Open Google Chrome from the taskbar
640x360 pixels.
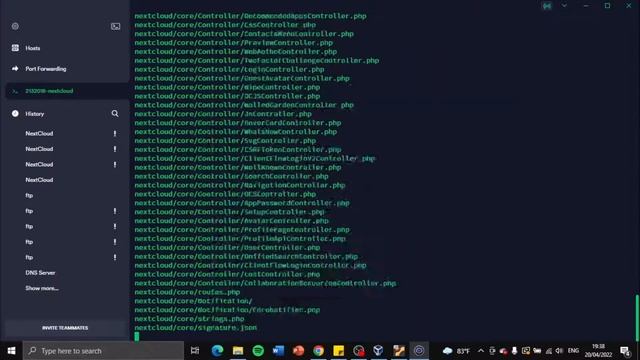click(318, 351)
